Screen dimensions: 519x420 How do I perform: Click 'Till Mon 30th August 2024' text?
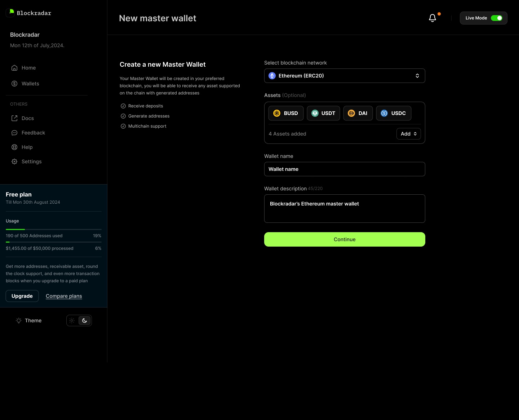click(33, 202)
